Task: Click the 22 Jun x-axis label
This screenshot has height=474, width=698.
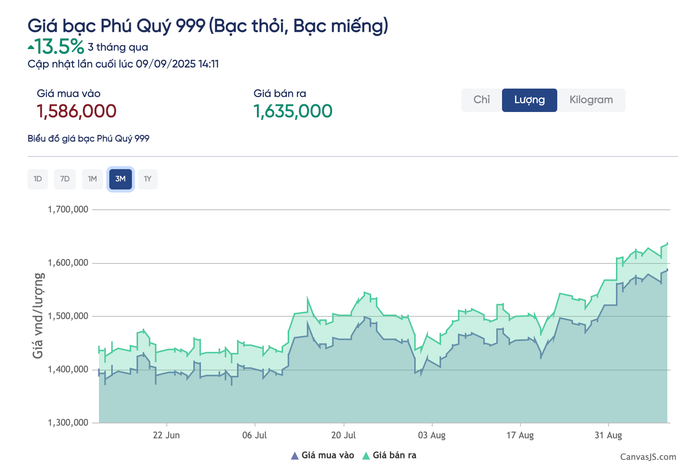Action: coord(166,435)
